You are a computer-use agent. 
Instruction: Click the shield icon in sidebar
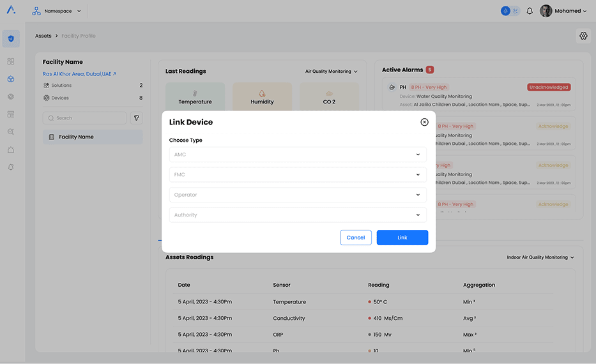click(11, 38)
